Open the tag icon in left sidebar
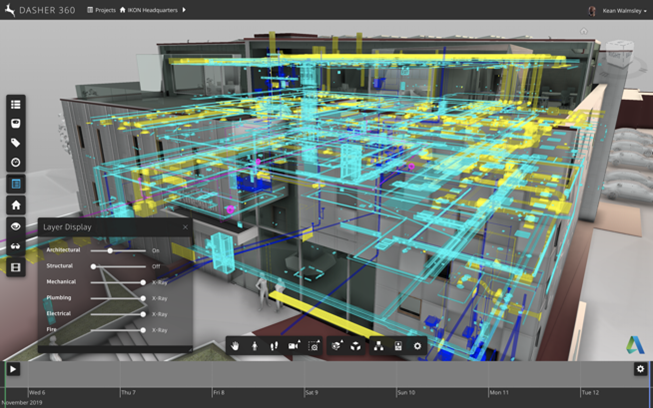This screenshot has height=408, width=653. 16,143
